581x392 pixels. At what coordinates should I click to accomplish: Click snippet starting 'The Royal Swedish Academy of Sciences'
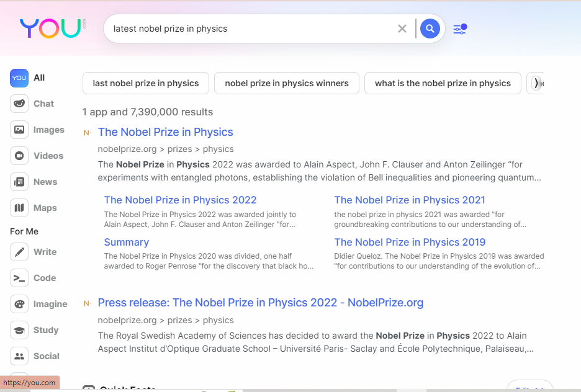click(x=316, y=342)
